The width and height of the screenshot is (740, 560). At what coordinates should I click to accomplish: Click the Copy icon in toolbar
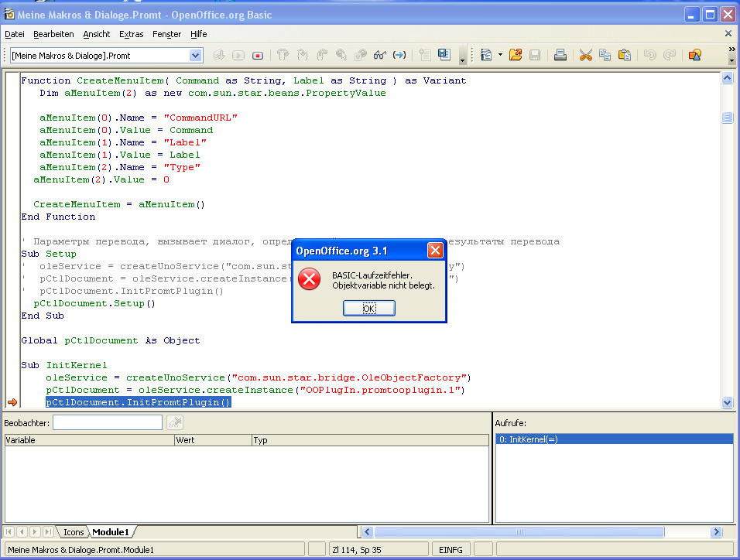[605, 55]
